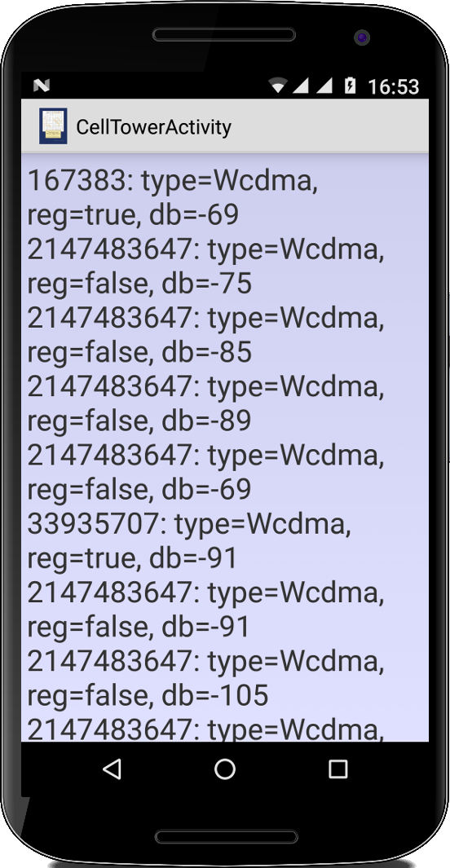450x868 pixels.
Task: Tap the reg=false, db=-91 line
Action: coord(139,628)
